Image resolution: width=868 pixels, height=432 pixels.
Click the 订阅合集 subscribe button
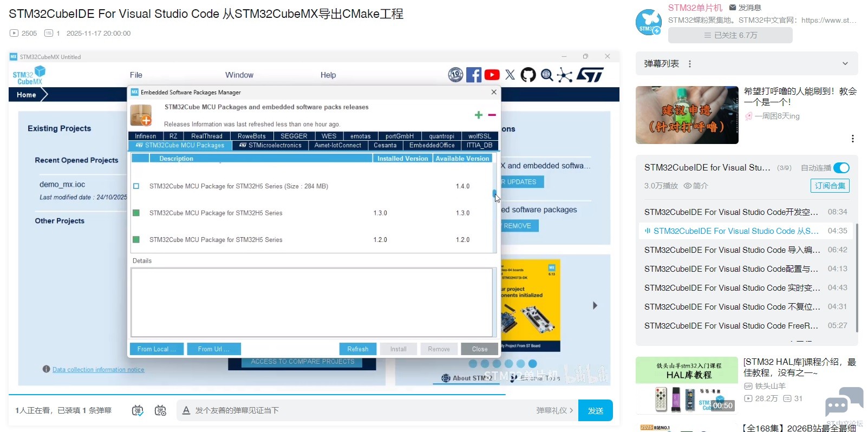pos(830,186)
